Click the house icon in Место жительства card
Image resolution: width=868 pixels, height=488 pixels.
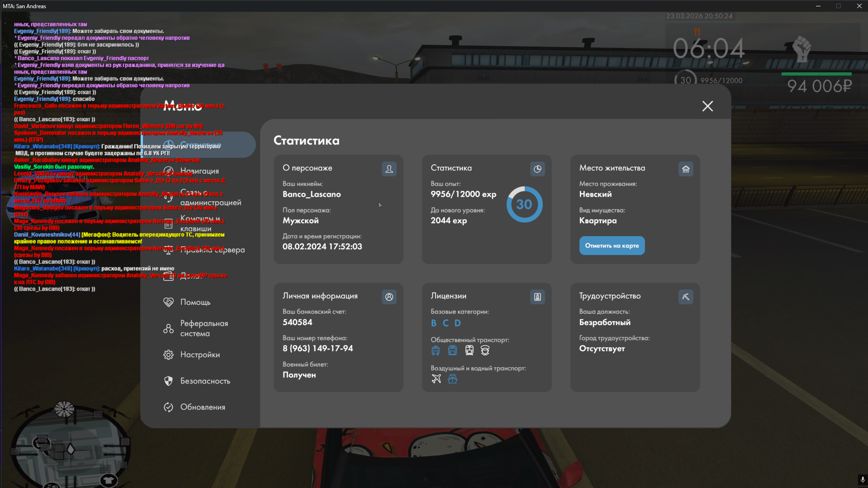point(686,169)
